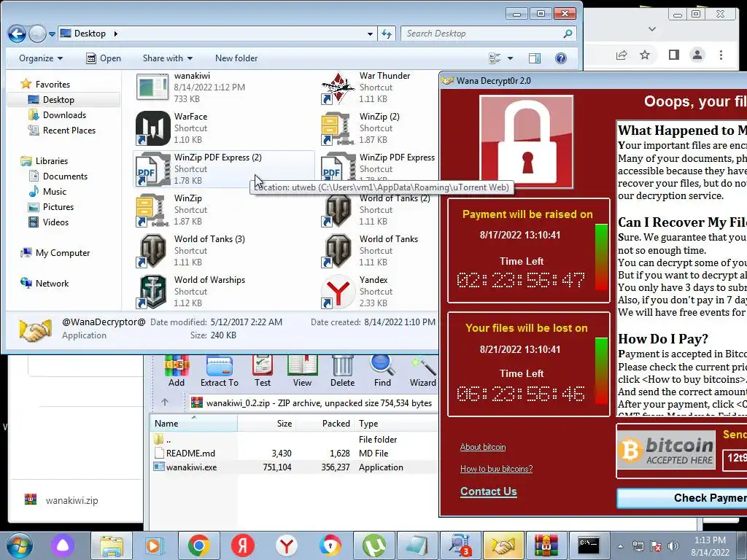
Task: Click Extract To in WinRAR toolbar
Action: 219,371
